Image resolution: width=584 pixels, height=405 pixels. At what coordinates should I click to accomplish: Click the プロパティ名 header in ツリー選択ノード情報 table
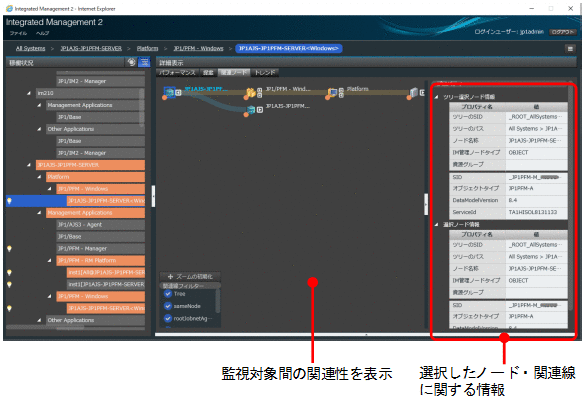(x=477, y=107)
